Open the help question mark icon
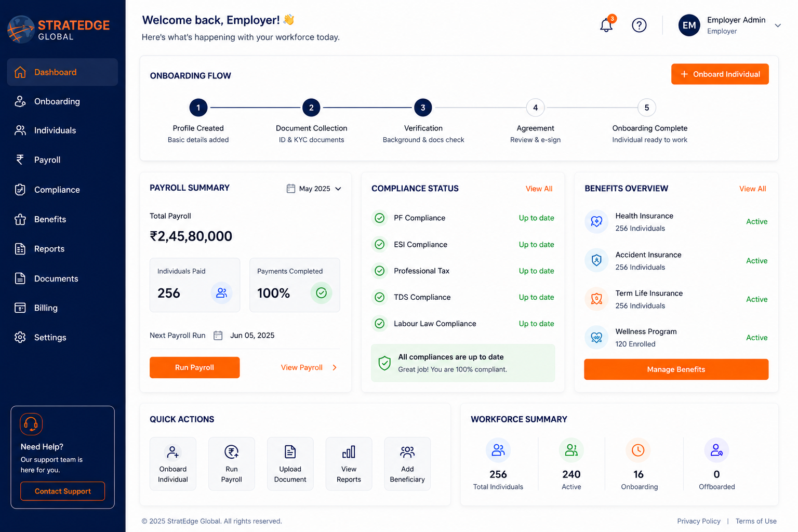This screenshot has height=532, width=798. pyautogui.click(x=639, y=25)
